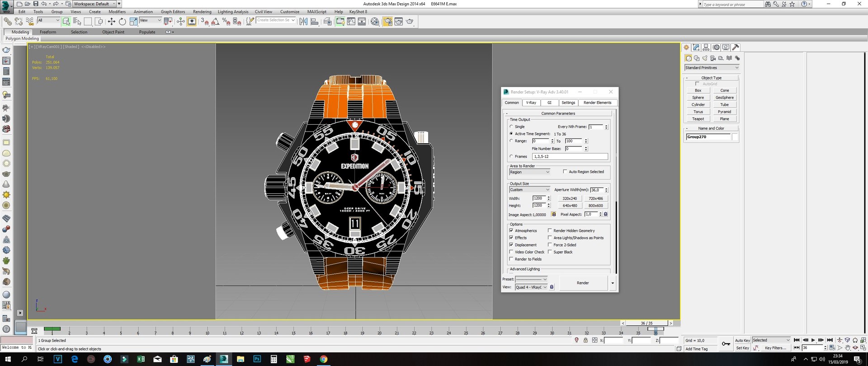Toggle Angle Snap in toolbar
The width and height of the screenshot is (868, 366).
215,21
